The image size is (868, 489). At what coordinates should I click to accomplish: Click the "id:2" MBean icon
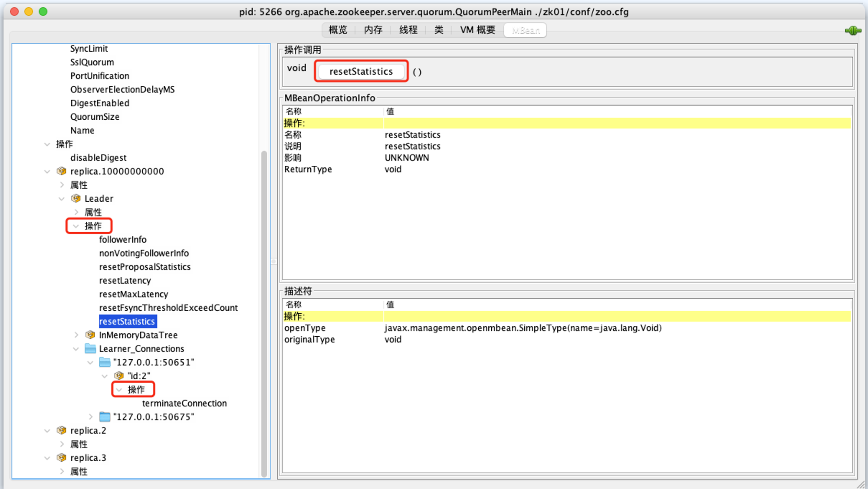(119, 375)
